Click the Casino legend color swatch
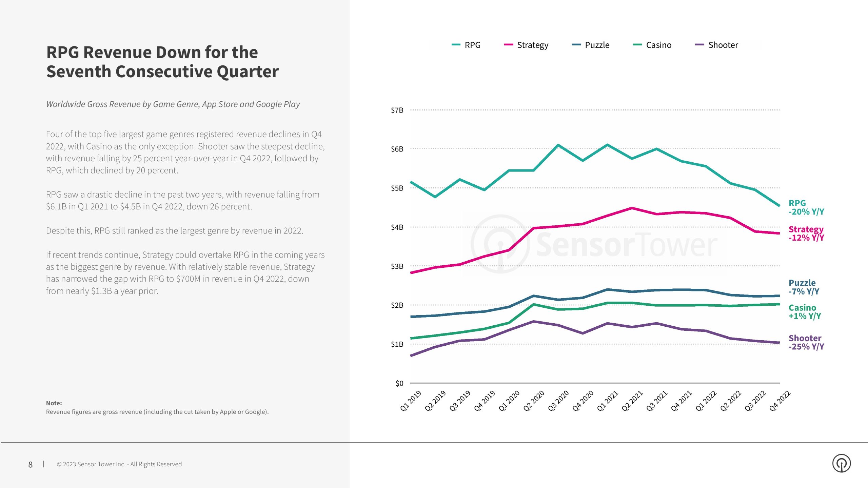 (637, 45)
